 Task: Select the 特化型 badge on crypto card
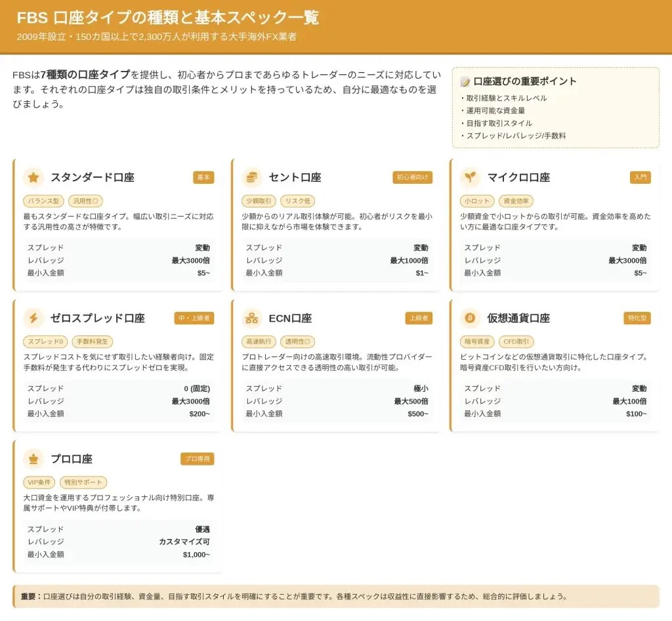tap(637, 318)
